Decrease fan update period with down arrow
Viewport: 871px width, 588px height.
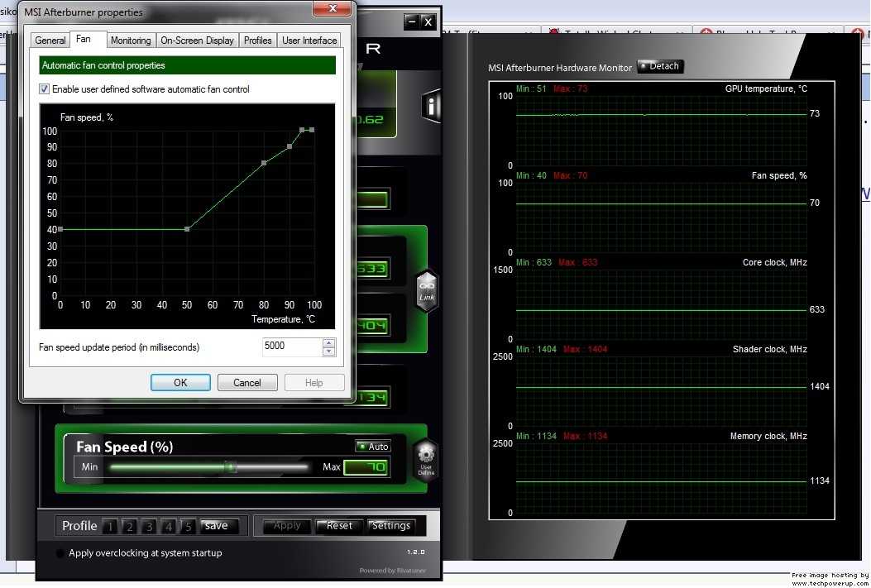(329, 351)
